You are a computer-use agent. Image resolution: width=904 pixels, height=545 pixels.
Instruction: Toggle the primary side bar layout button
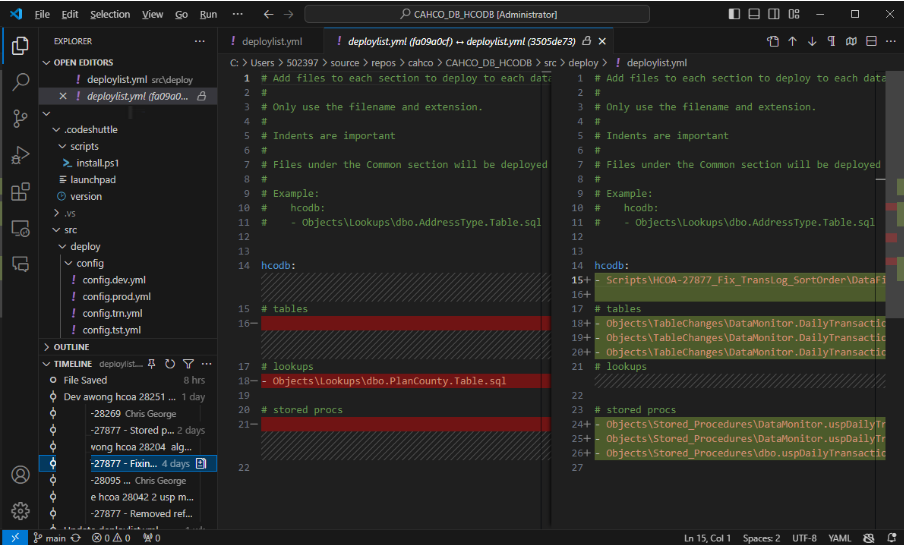735,15
